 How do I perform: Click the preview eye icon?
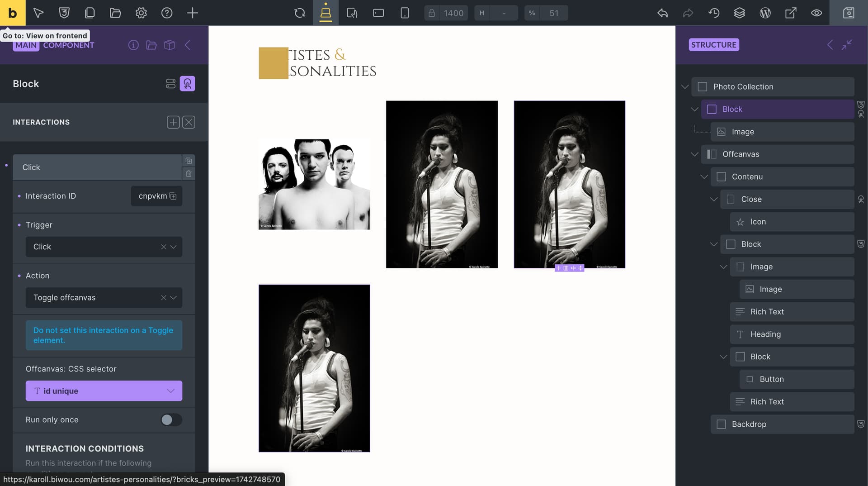[x=816, y=13]
